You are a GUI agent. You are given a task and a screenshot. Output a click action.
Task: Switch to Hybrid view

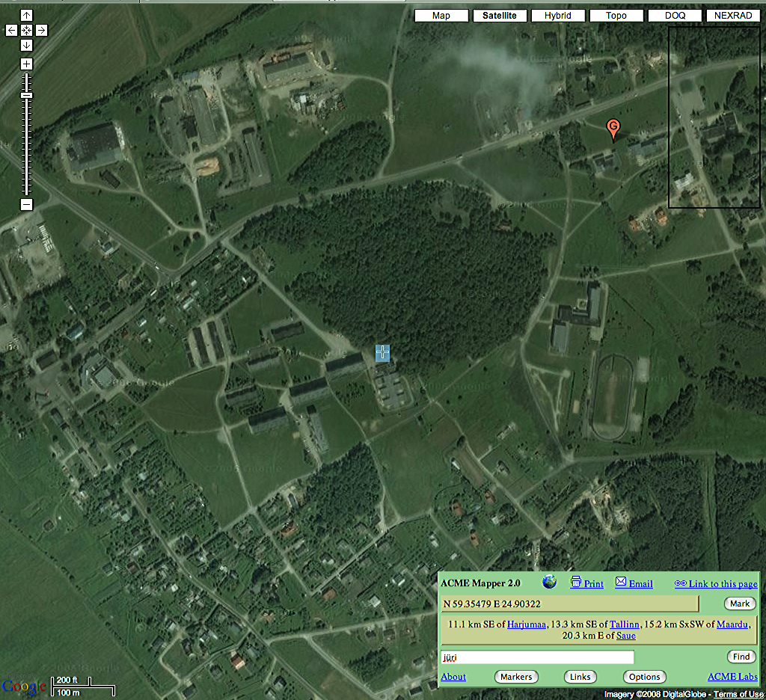(x=558, y=16)
